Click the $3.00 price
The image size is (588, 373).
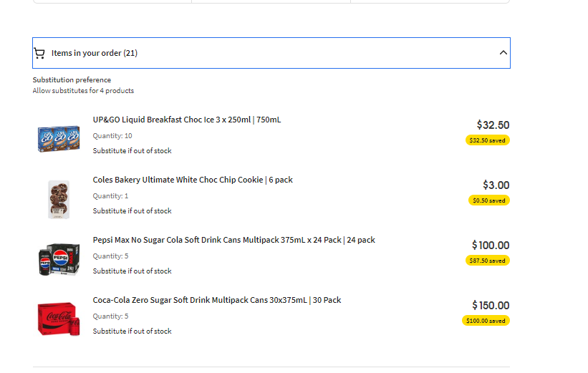496,185
